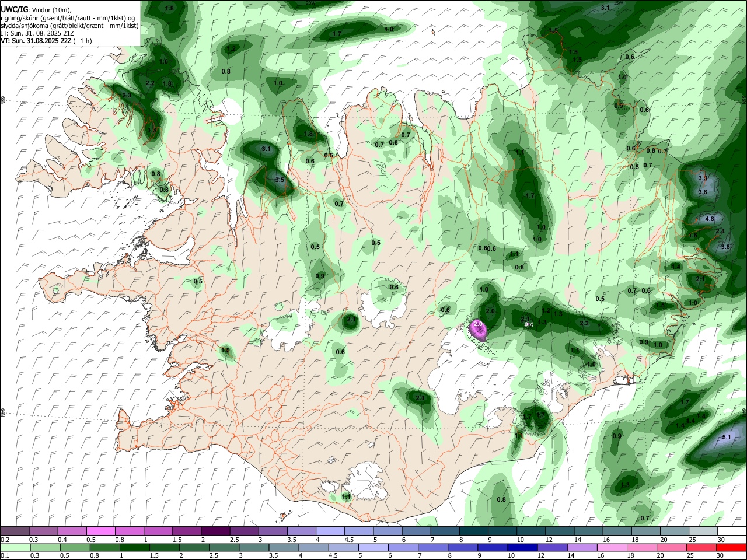Pick the bright pink swatch in upper legend
The height and width of the screenshot is (560, 747).
pyautogui.click(x=100, y=531)
